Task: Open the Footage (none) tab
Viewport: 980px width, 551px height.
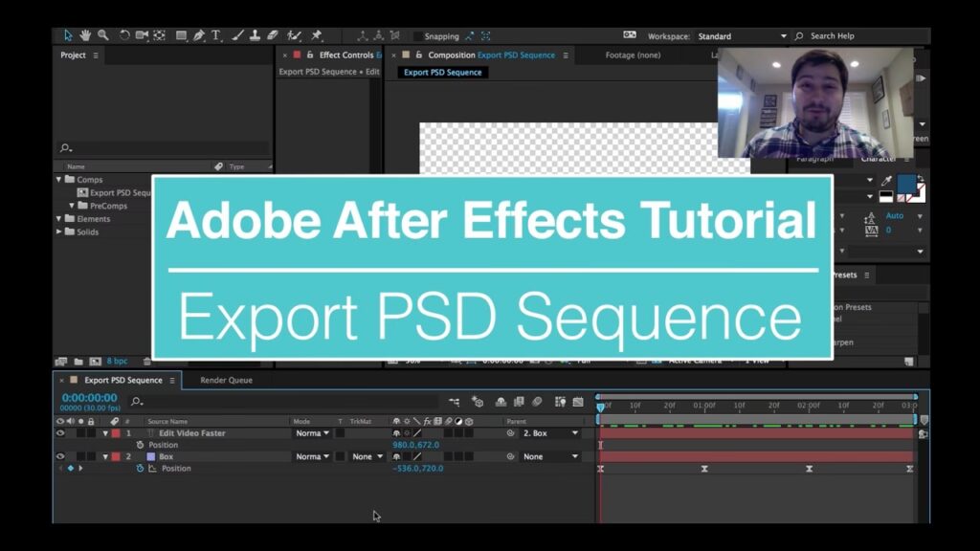Action: tap(633, 55)
